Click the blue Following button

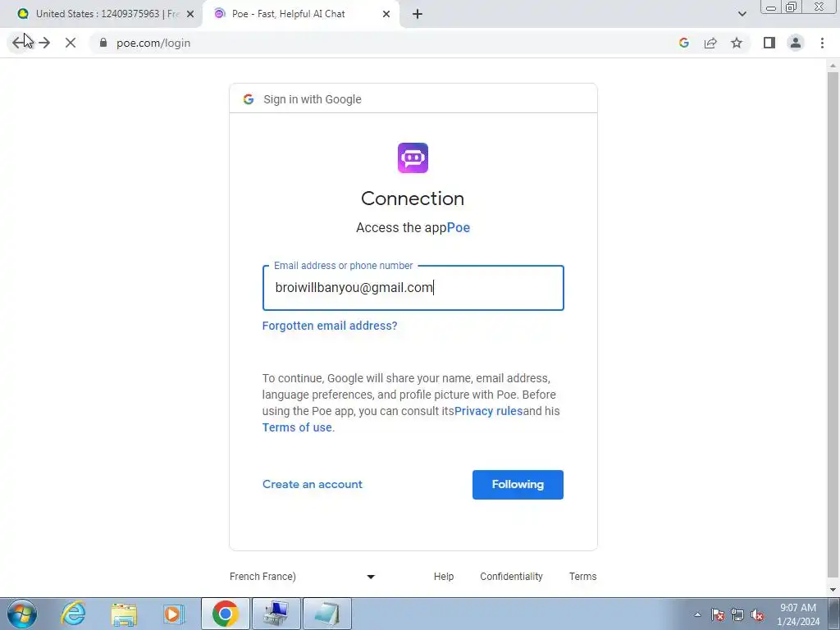pos(518,485)
